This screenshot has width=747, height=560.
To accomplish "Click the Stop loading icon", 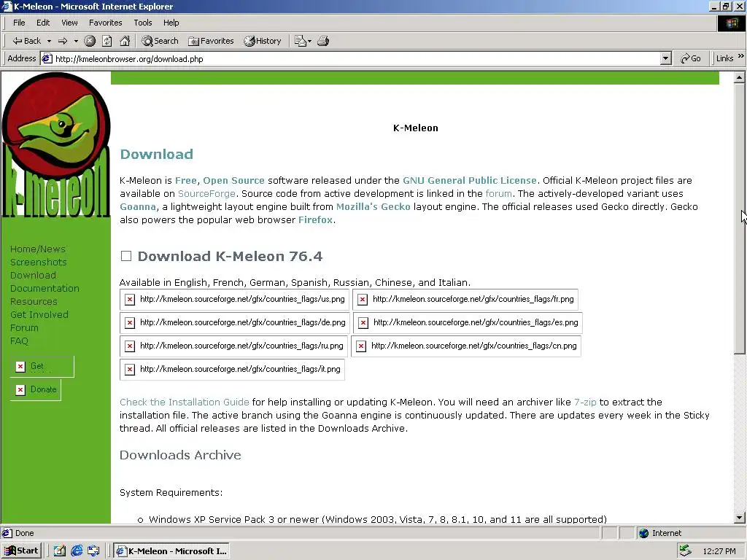I will coord(90,41).
